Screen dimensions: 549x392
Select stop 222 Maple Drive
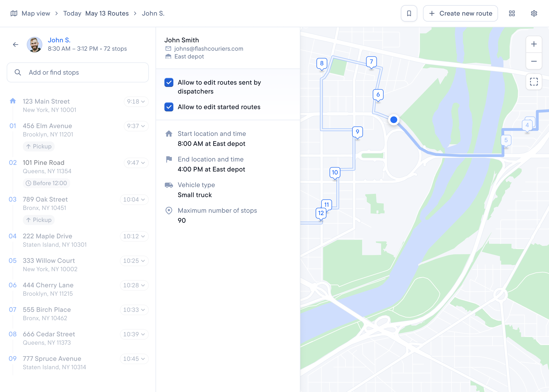(x=47, y=236)
